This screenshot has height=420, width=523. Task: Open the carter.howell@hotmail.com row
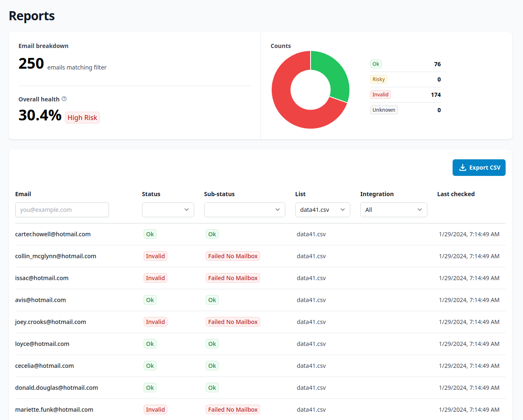(x=53, y=234)
